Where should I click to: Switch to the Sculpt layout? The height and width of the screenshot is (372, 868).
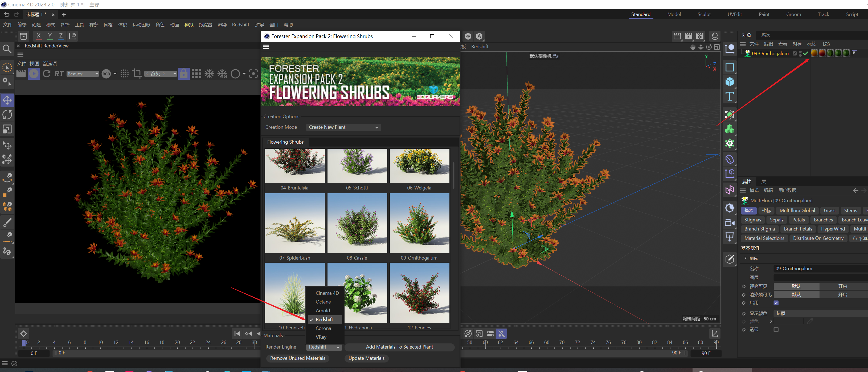[x=704, y=14]
